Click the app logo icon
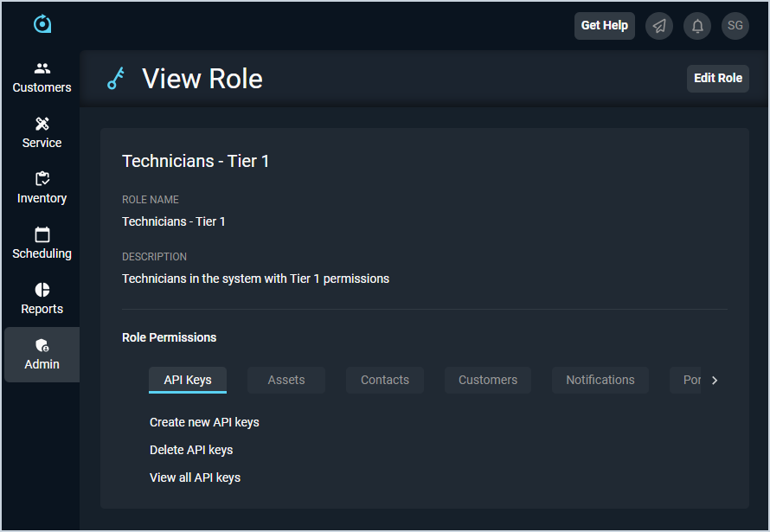 click(42, 23)
